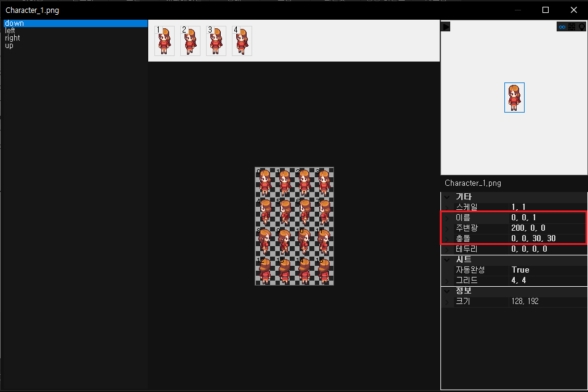The width and height of the screenshot is (588, 392).
Task: Select the 'left' animation in the list
Action: pyautogui.click(x=10, y=31)
